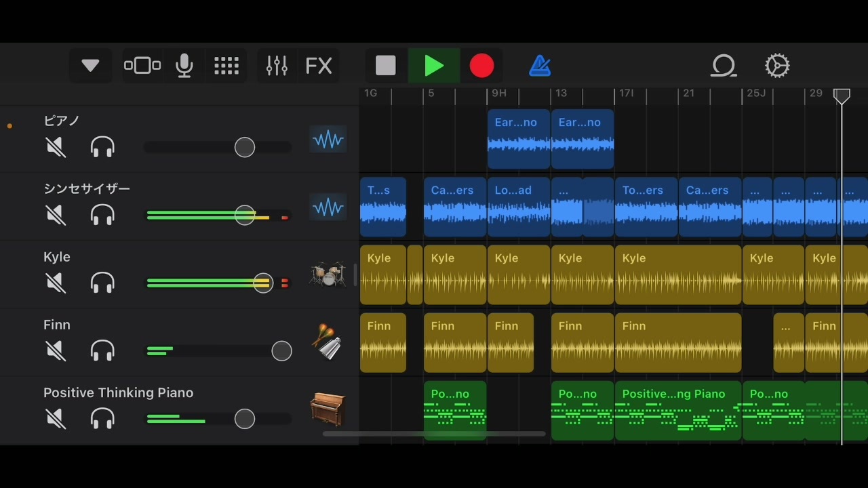Screen dimensions: 868x488
Task: Select the first Finn percussion region
Action: click(x=383, y=342)
